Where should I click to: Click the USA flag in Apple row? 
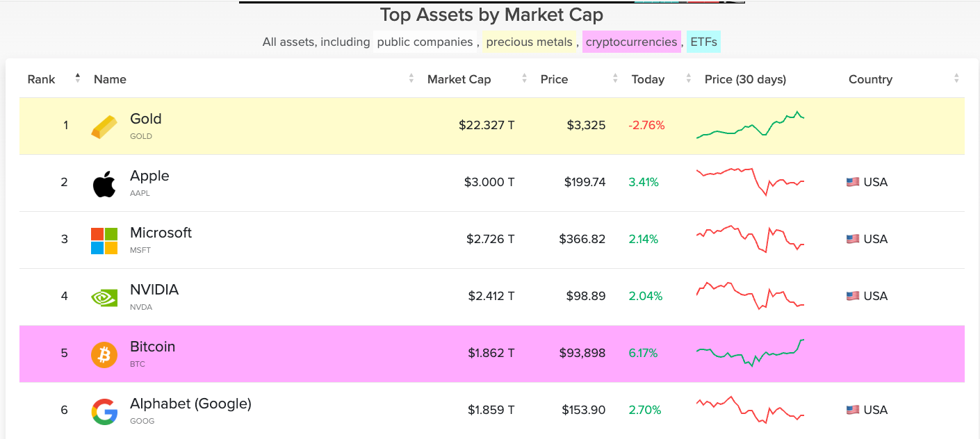pos(853,182)
